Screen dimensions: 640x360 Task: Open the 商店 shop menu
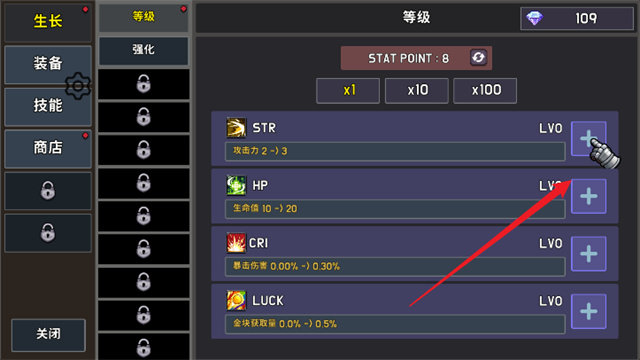click(x=48, y=148)
